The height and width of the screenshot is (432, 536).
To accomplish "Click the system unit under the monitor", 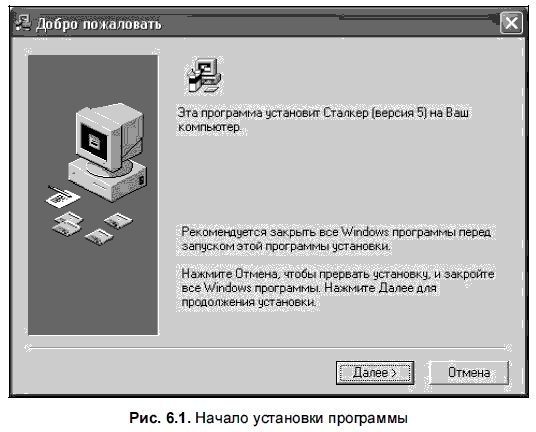I will [x=108, y=180].
